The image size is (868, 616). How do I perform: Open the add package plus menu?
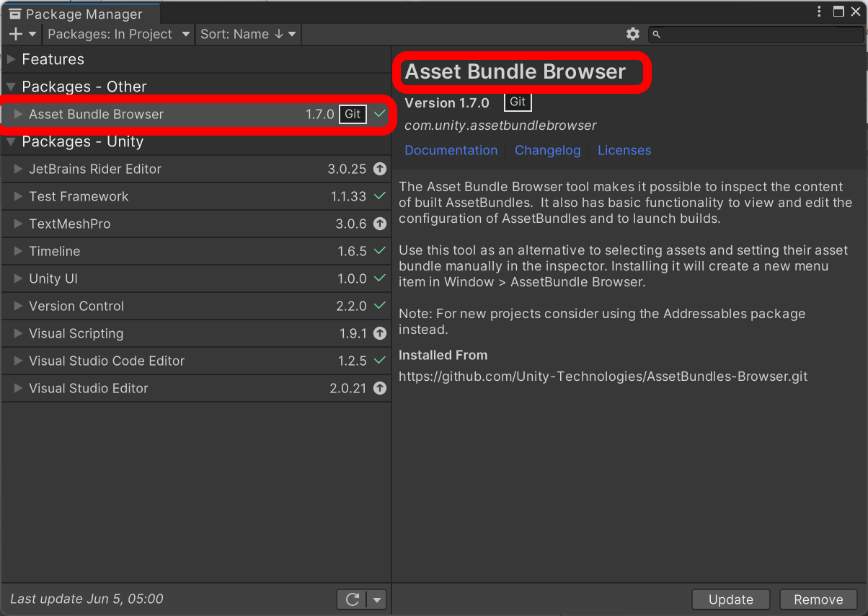[22, 34]
